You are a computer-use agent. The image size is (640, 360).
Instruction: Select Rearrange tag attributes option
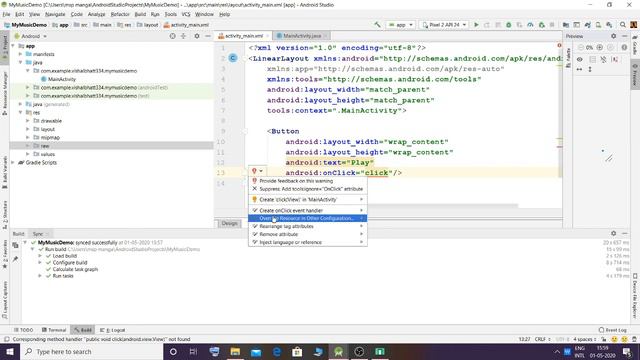point(307,226)
